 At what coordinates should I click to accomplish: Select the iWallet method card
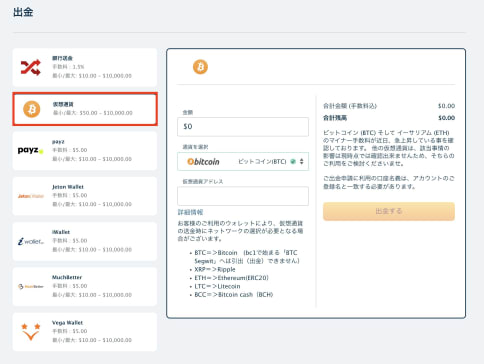[85, 241]
